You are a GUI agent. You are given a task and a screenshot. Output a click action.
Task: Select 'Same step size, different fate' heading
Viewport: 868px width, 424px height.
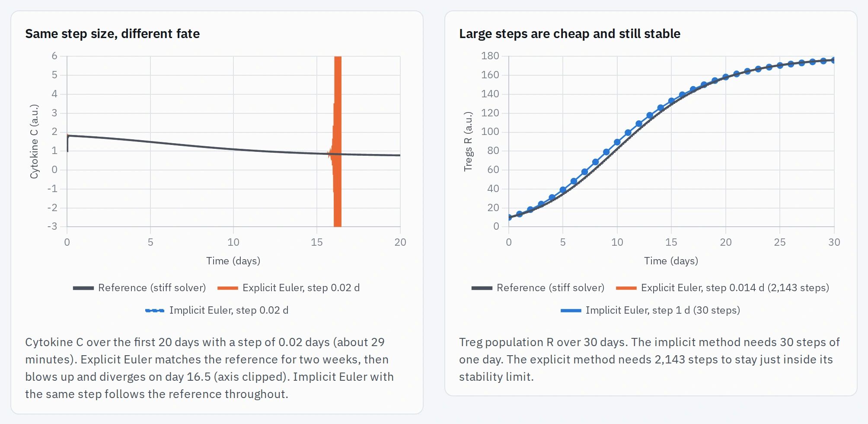112,34
